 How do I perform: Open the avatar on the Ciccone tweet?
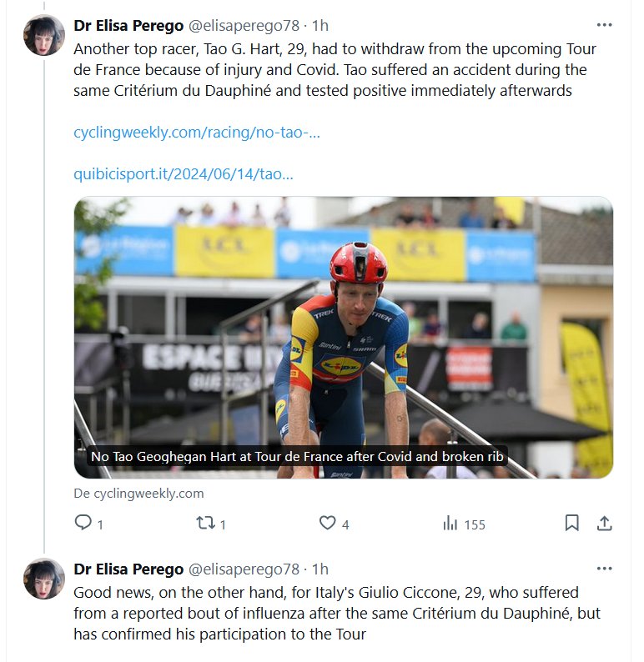(44, 579)
